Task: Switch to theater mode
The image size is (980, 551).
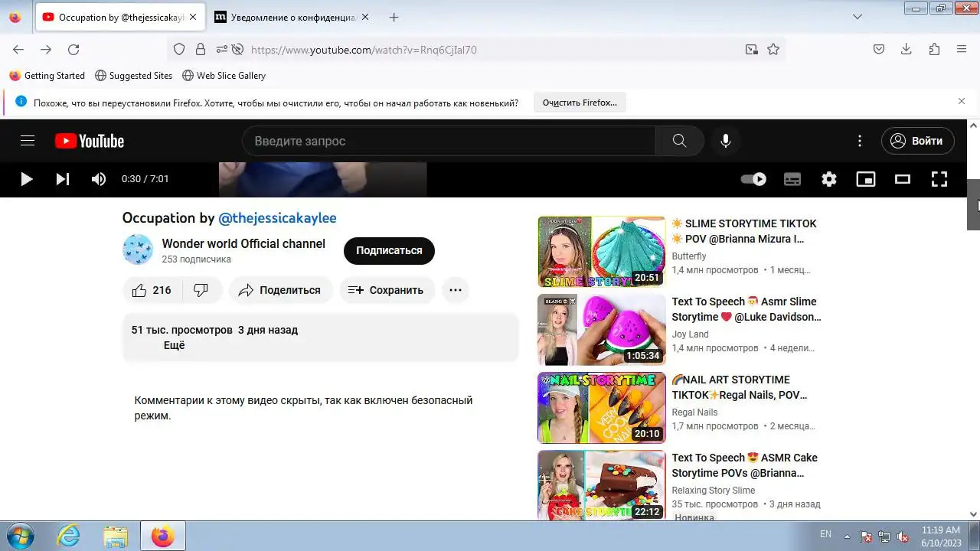Action: tap(903, 179)
